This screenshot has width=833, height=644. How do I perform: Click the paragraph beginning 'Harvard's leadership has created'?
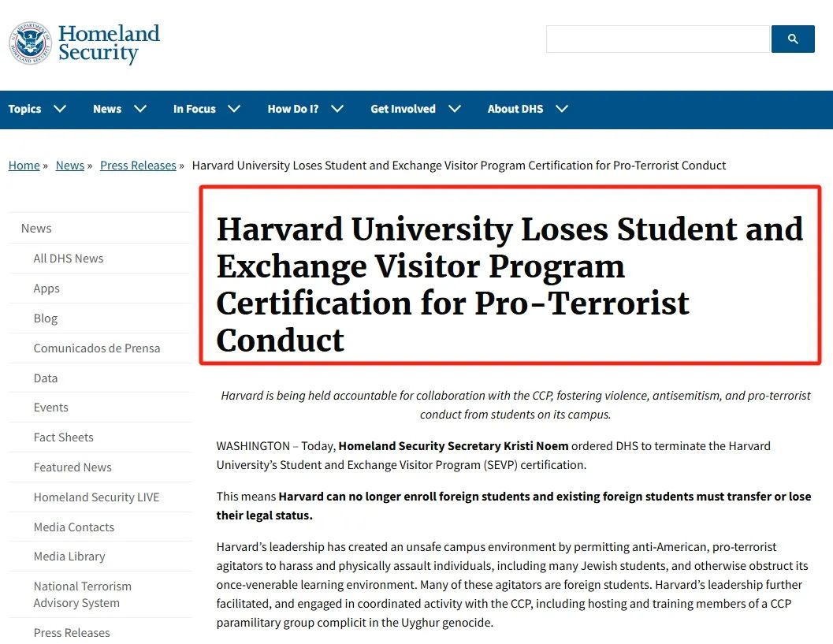coord(512,585)
